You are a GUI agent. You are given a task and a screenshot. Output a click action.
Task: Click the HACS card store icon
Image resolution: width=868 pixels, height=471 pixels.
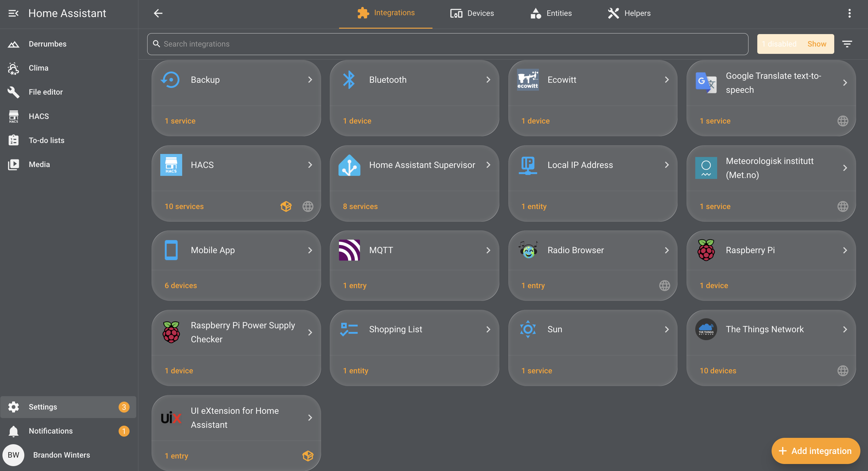[x=171, y=165]
